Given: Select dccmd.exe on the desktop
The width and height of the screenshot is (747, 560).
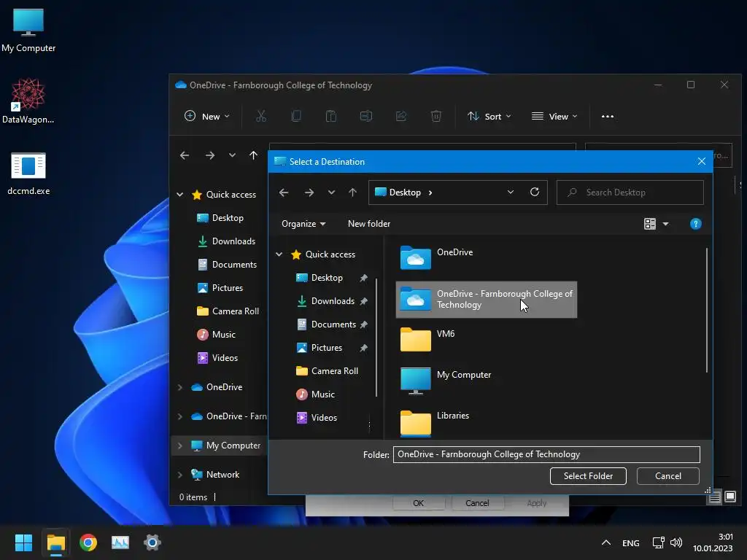Looking at the screenshot, I should point(28,174).
